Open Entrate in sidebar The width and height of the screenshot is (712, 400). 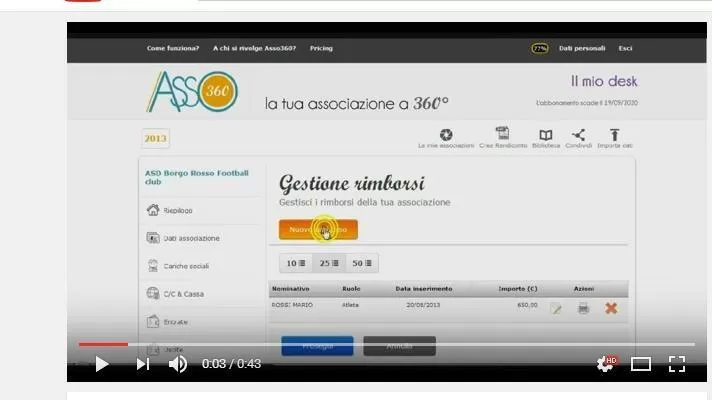point(175,322)
